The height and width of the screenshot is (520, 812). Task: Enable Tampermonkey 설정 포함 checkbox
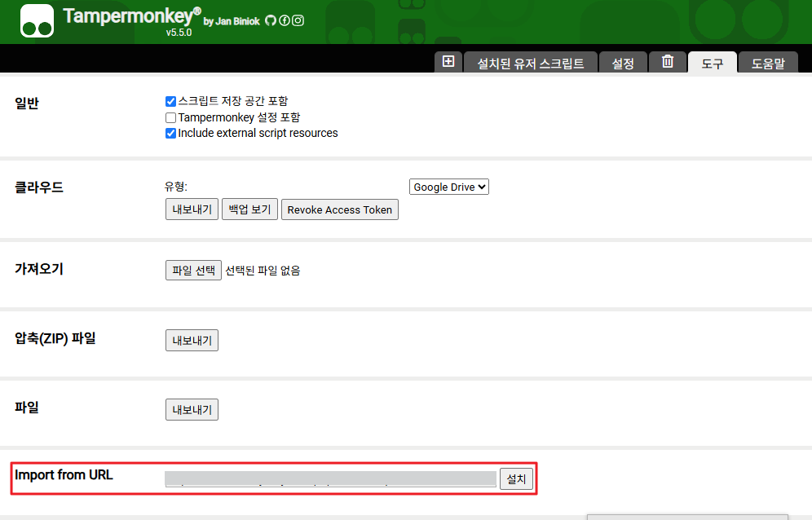(171, 117)
